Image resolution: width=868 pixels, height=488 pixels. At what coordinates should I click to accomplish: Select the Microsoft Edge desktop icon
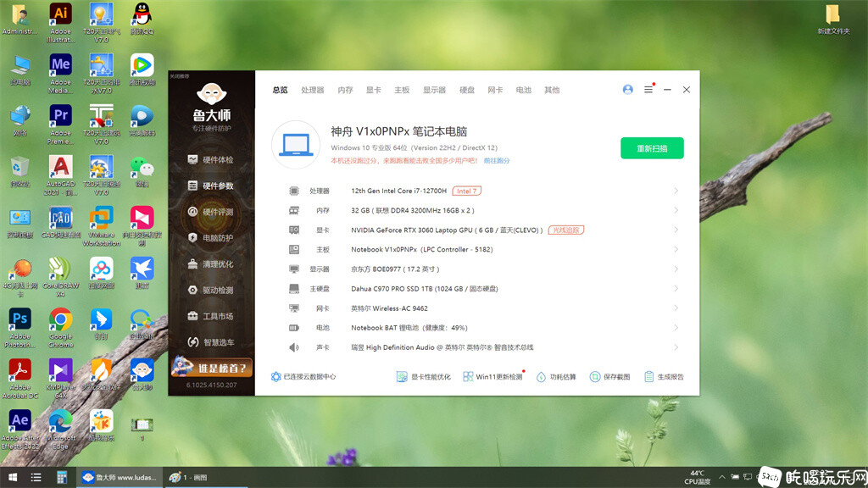60,430
